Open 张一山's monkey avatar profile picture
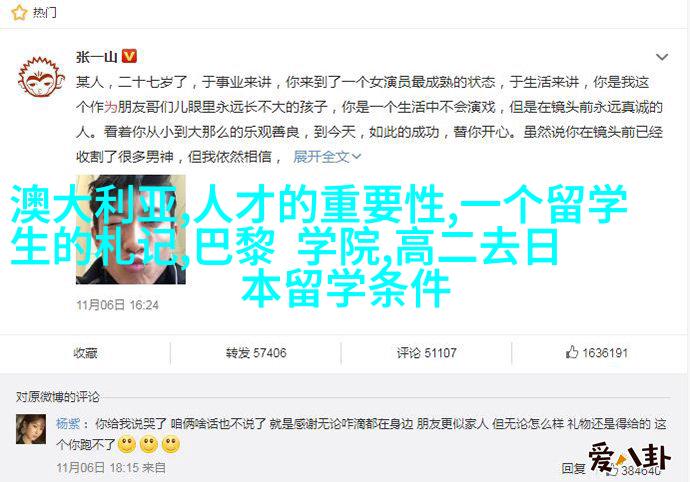Screen dimensions: 690x482 [x=41, y=76]
